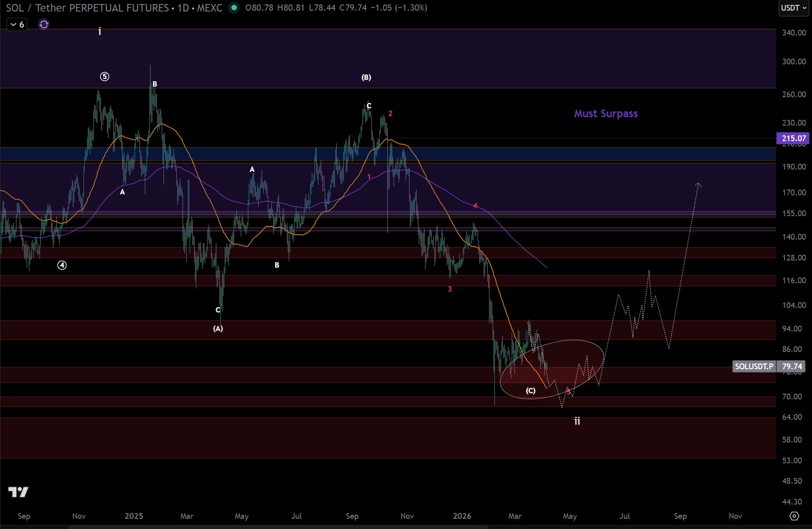The image size is (812, 529).
Task: Open chart settings hexagon gear icon
Action: click(794, 516)
